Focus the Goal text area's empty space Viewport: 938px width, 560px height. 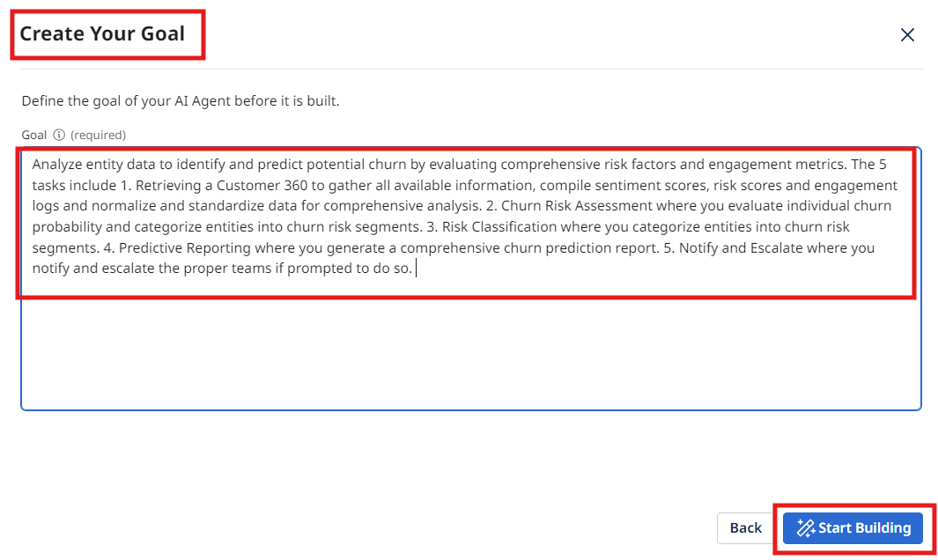(470, 352)
